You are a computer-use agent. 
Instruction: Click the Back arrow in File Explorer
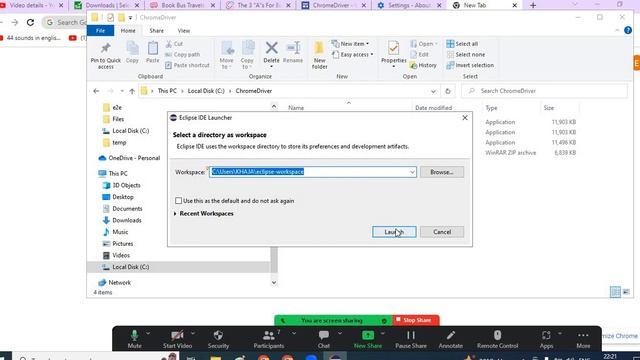[x=96, y=91]
